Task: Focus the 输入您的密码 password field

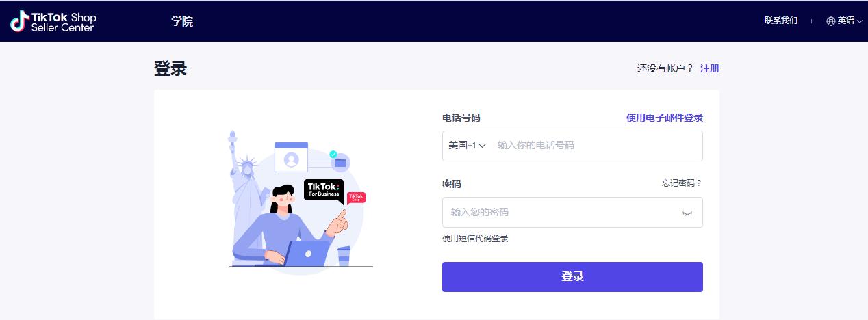Action: [572, 213]
